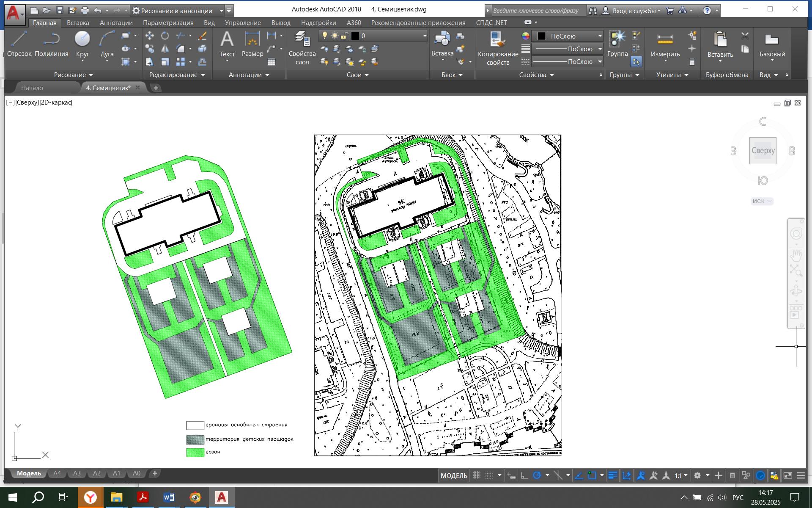Toggle polar tracking in status bar
Viewport: 812px width, 508px height.
[537, 475]
